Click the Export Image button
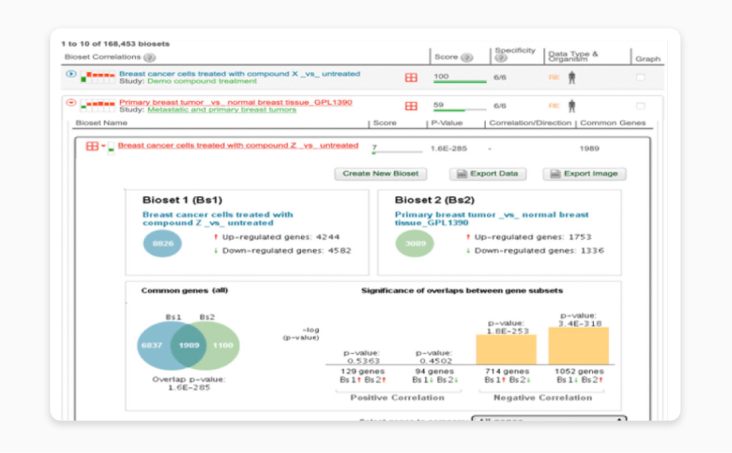 pos(584,174)
